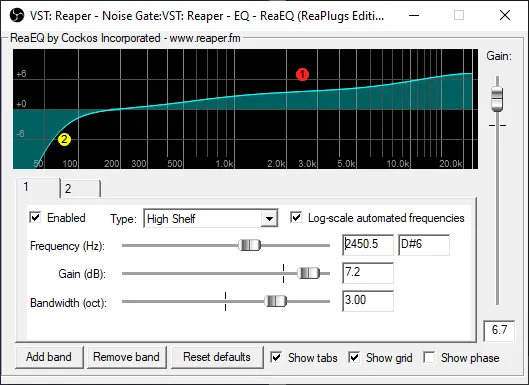Click the OBS logo icon in title bar
529x385 pixels.
(x=17, y=15)
